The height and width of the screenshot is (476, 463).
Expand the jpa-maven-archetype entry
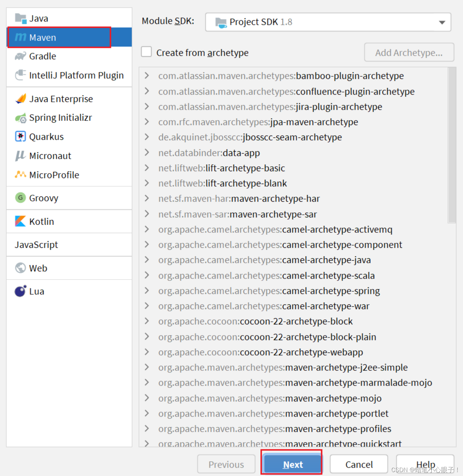[146, 121]
